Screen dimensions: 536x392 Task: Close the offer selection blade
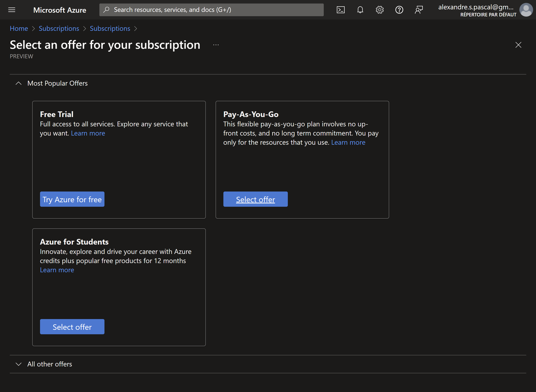(x=518, y=45)
